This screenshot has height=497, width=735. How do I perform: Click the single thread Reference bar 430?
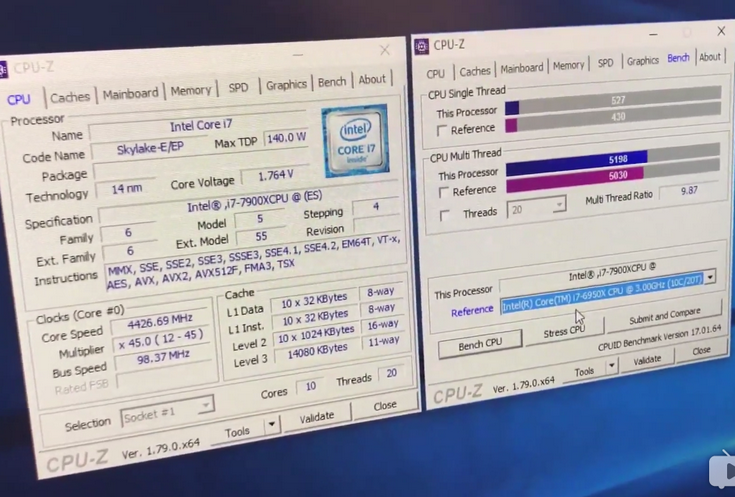613,117
